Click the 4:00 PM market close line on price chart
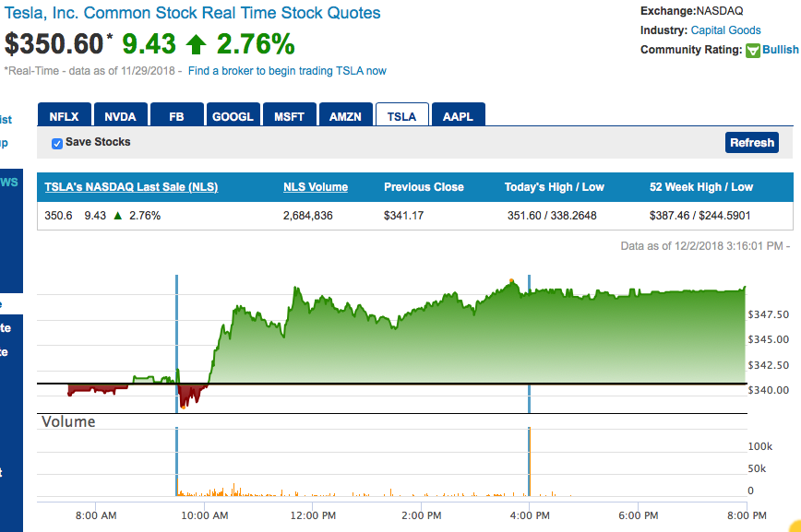The height and width of the screenshot is (532, 801). coord(530,344)
